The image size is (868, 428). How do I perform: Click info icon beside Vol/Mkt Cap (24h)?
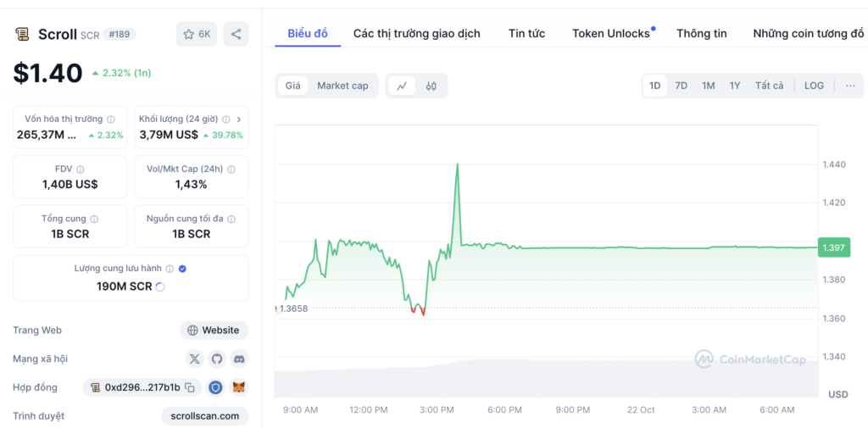(231, 170)
